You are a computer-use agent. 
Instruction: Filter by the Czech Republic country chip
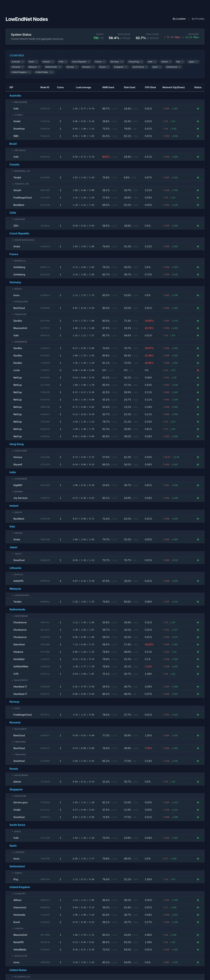pos(81,62)
